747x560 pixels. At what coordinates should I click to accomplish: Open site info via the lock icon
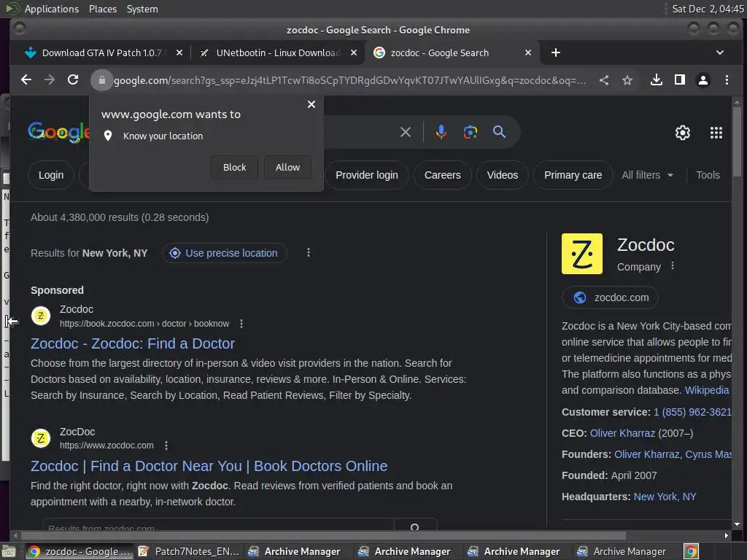tap(101, 80)
